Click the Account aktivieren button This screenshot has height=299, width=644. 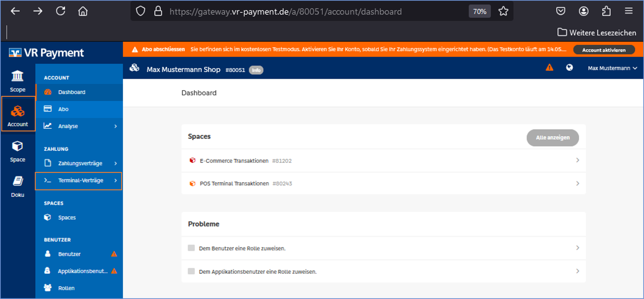pos(604,50)
